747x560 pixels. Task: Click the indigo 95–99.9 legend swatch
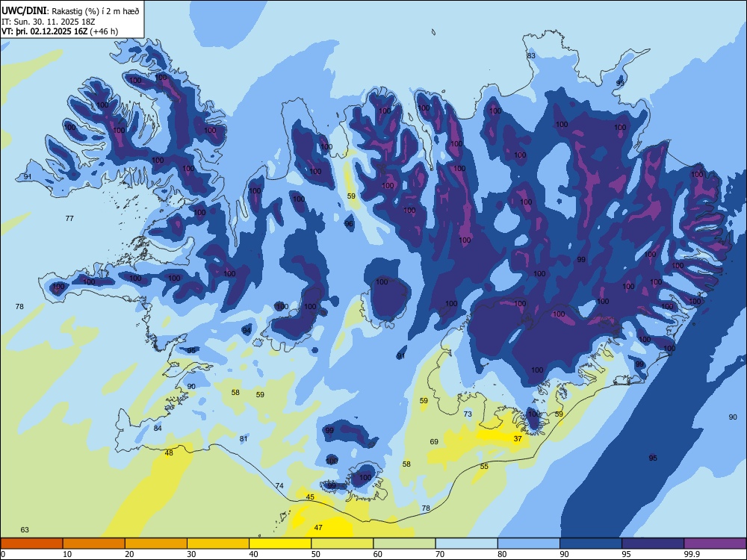coord(653,544)
